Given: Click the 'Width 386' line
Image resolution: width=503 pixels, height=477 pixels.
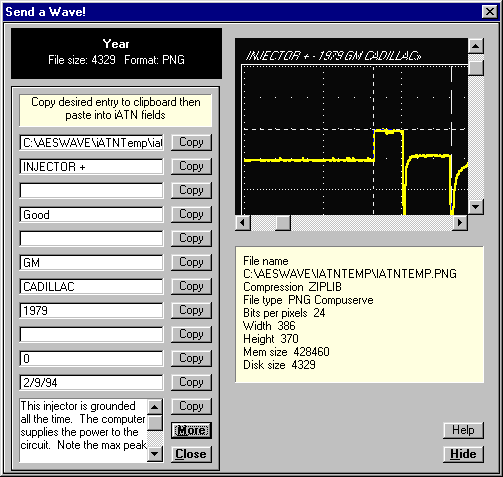Looking at the screenshot, I should (x=269, y=326).
